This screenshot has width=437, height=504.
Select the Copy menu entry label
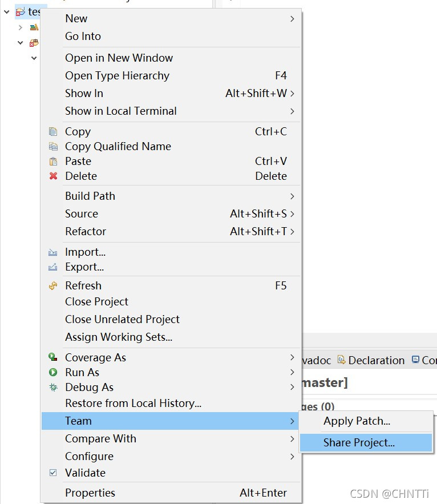point(78,131)
